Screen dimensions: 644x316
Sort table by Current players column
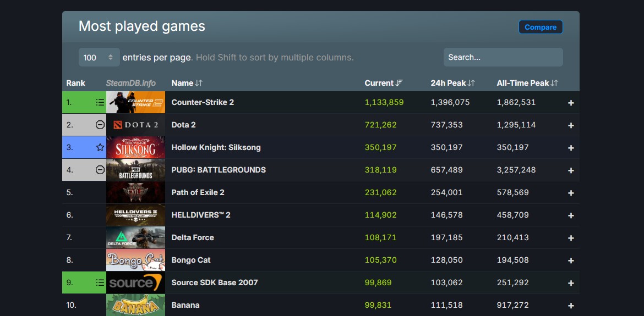click(384, 83)
